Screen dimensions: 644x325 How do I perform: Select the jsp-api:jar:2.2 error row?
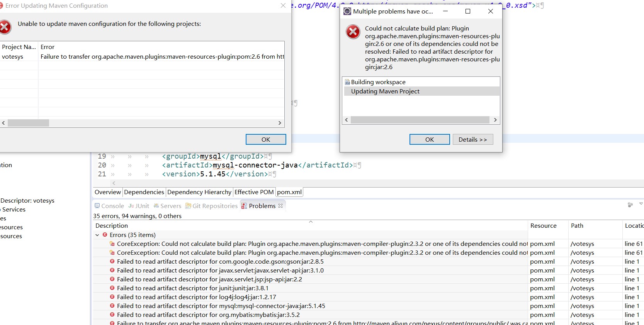(369, 279)
